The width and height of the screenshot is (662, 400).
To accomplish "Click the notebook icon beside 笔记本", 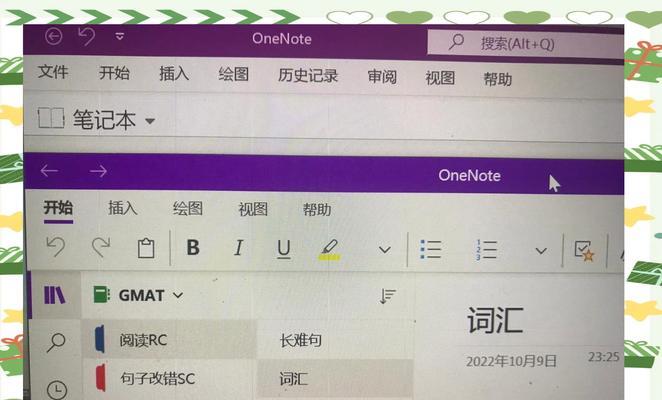I will point(51,118).
